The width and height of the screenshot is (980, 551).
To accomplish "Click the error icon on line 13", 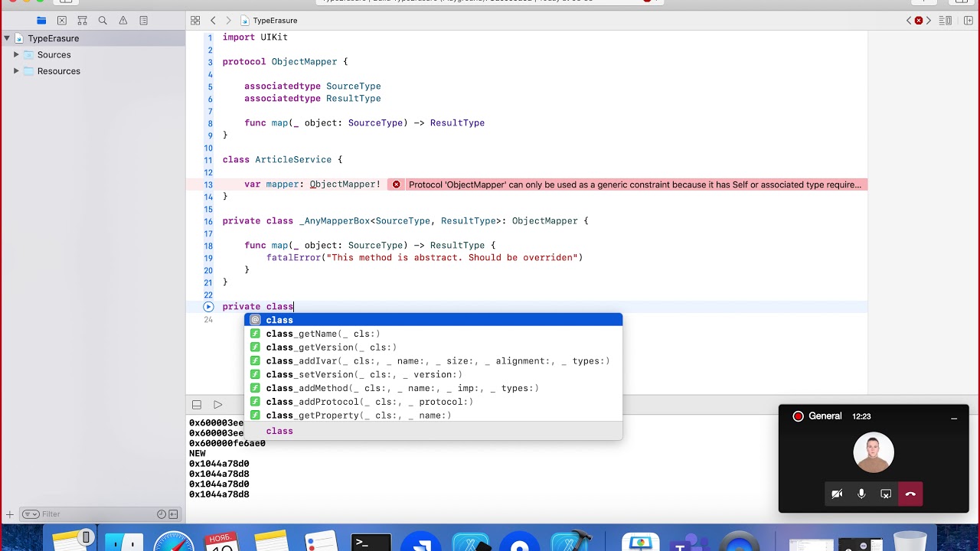I will click(x=396, y=184).
